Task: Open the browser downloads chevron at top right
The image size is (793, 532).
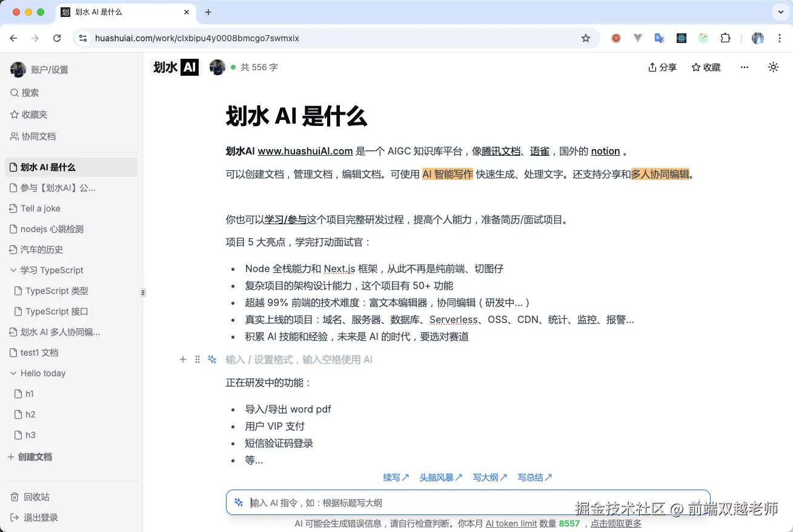Action: point(780,12)
